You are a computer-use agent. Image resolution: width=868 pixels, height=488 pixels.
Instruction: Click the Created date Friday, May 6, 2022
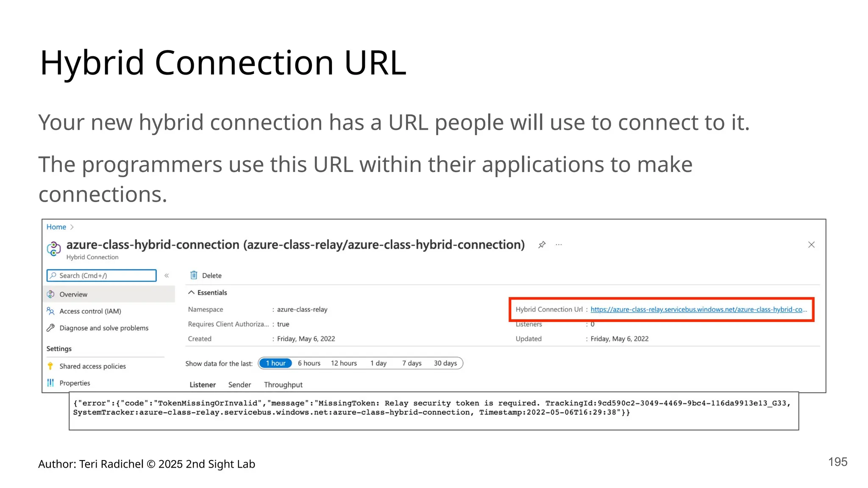click(306, 339)
